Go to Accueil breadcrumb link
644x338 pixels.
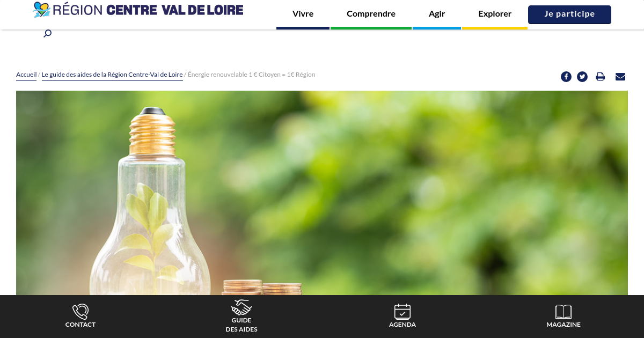click(26, 75)
